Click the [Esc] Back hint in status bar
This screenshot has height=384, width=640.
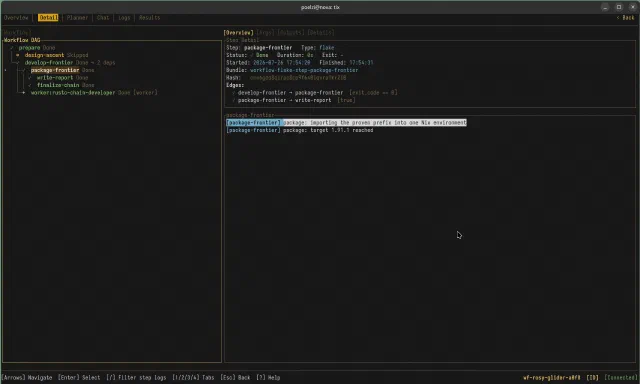point(235,378)
